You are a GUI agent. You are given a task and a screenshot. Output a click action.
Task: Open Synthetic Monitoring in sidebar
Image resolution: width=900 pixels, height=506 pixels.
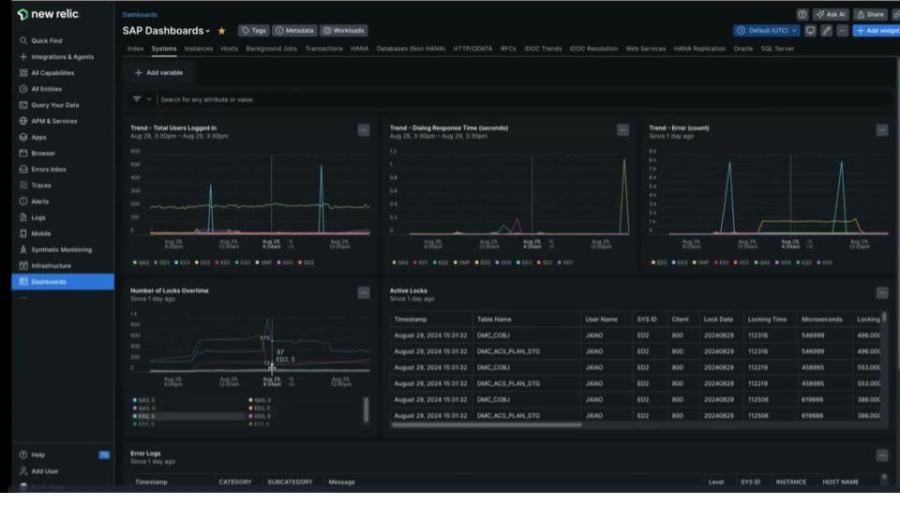click(x=61, y=250)
